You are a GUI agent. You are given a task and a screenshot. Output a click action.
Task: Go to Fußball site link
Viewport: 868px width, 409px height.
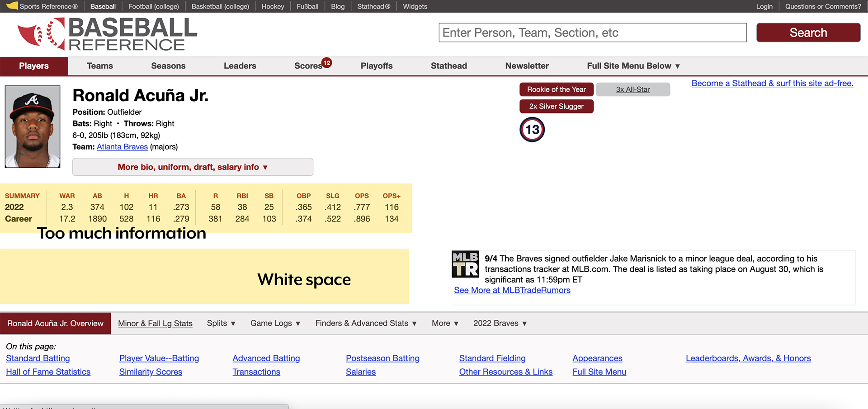[307, 6]
